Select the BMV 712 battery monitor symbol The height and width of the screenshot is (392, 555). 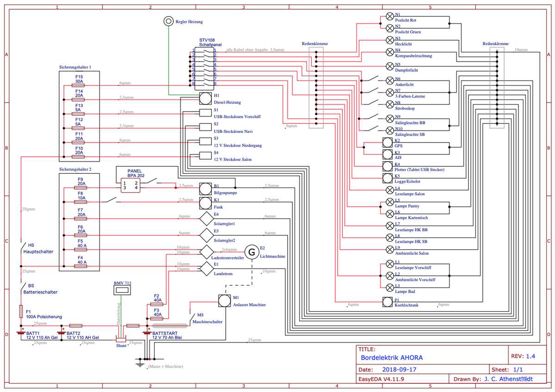click(122, 290)
